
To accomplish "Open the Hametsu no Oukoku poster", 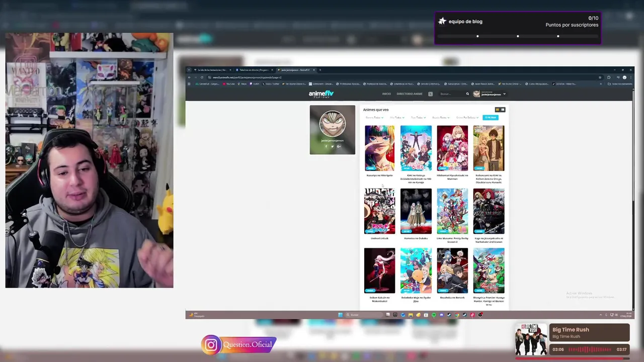I will (416, 211).
